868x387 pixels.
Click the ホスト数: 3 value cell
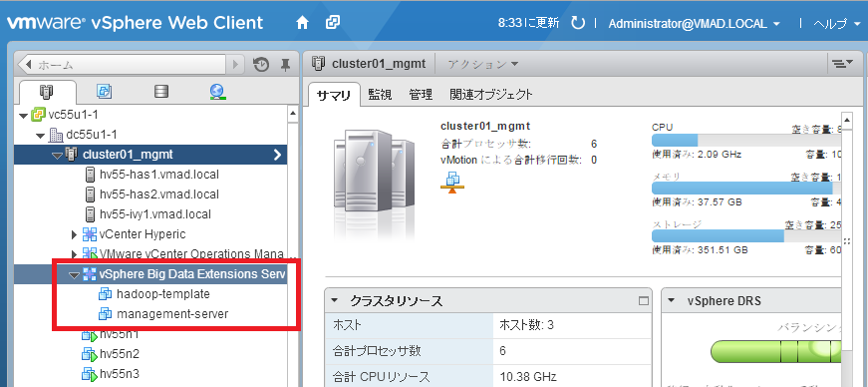(526, 325)
